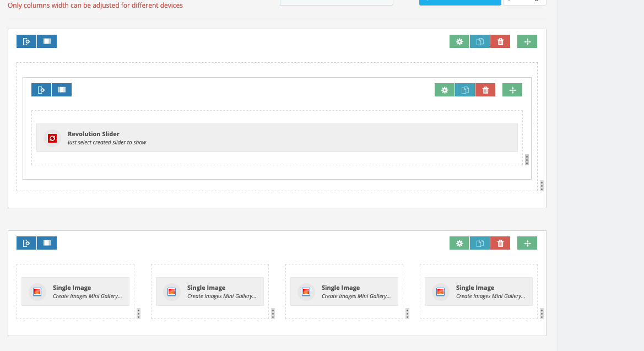This screenshot has height=351, width=644.
Task: Click dotted handle after third Single Image column
Action: click(x=407, y=314)
